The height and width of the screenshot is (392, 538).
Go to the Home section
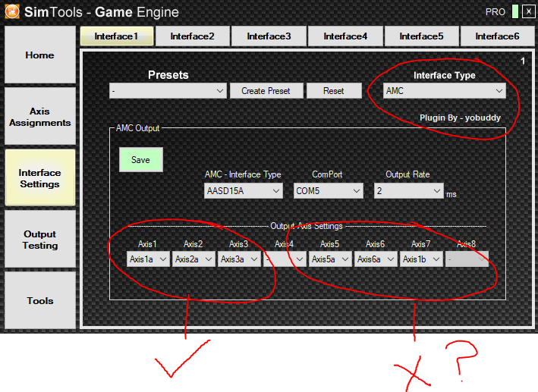click(39, 55)
